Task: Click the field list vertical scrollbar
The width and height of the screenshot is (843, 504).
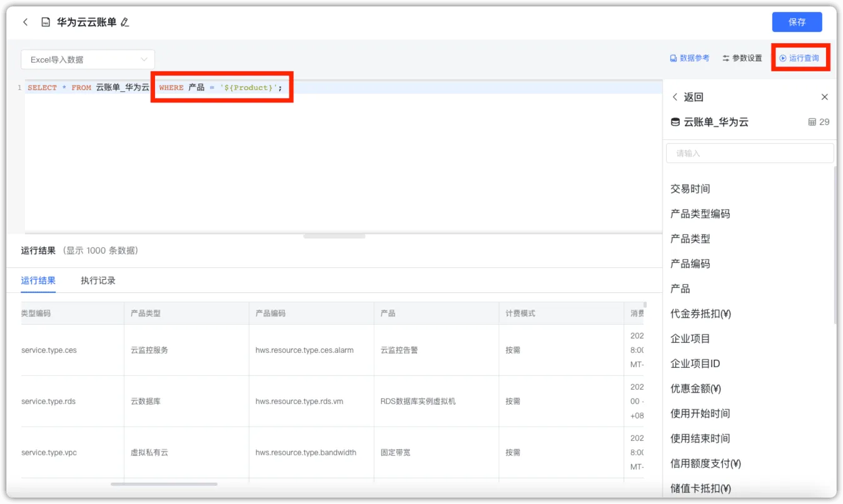Action: 835,244
